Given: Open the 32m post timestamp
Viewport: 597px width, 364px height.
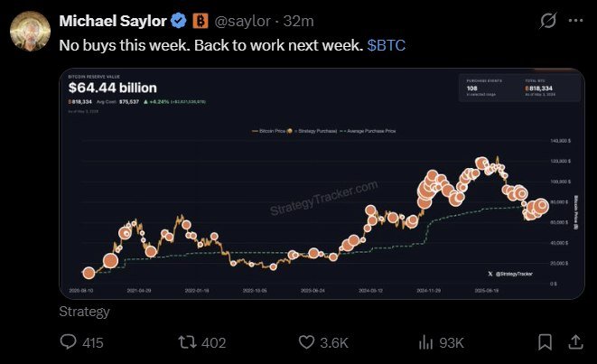Looking at the screenshot, I should [298, 21].
